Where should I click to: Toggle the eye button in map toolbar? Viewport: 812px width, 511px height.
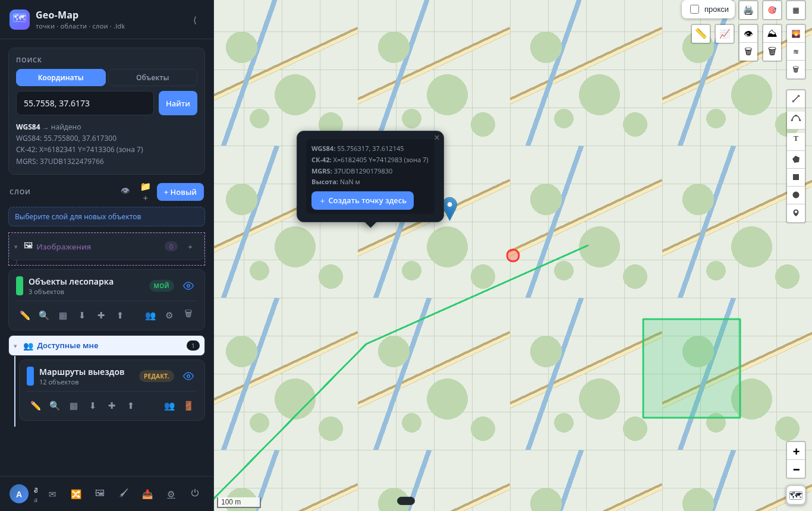(748, 34)
